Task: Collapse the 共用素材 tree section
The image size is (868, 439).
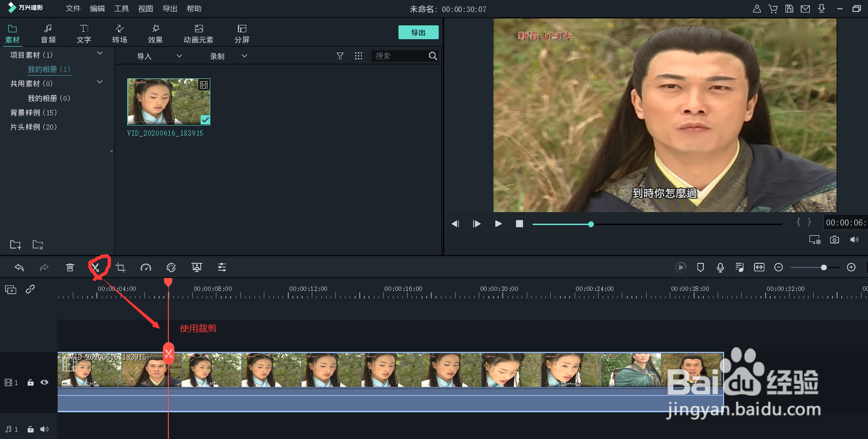Action: 100,82
